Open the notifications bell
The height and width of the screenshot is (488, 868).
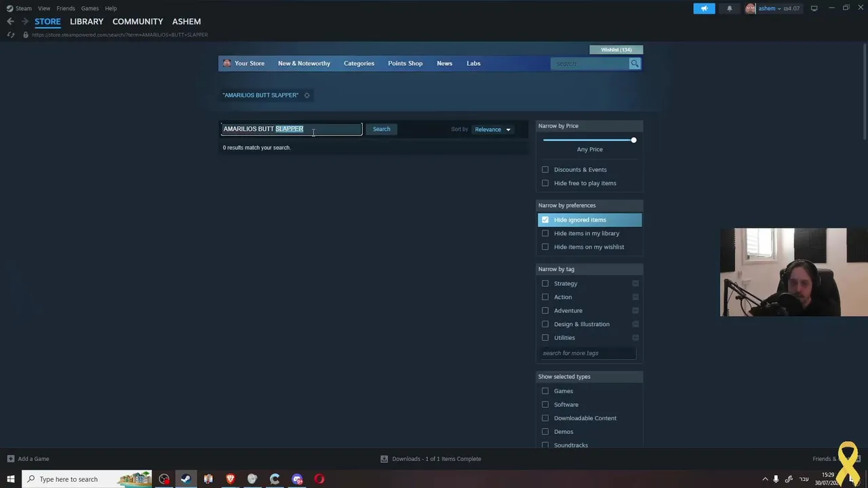(730, 8)
